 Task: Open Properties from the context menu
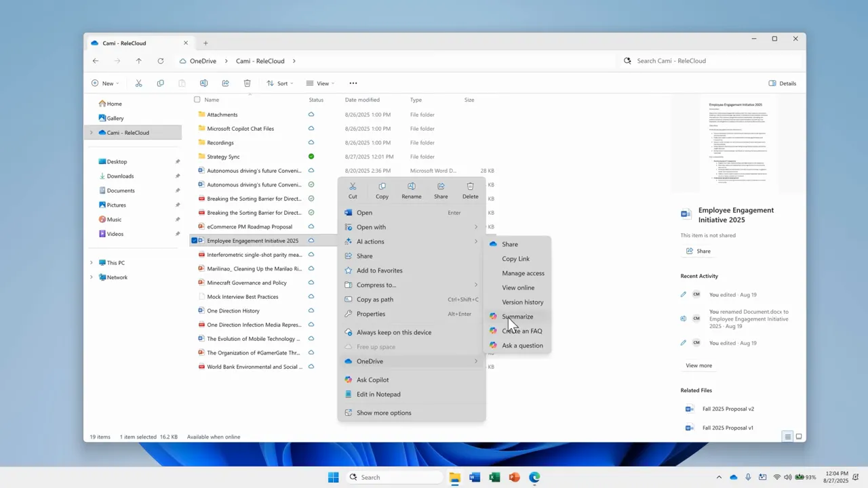tap(412, 314)
